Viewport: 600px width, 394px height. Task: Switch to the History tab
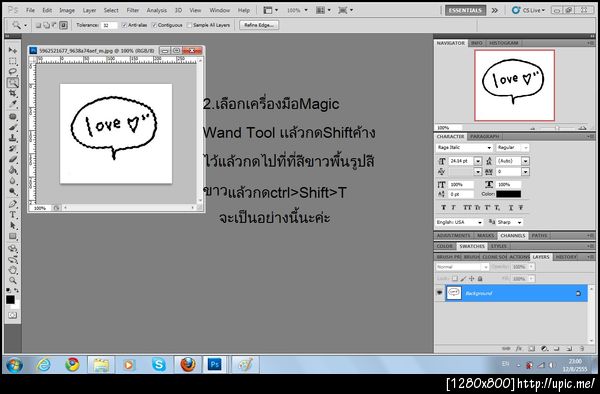pyautogui.click(x=566, y=257)
